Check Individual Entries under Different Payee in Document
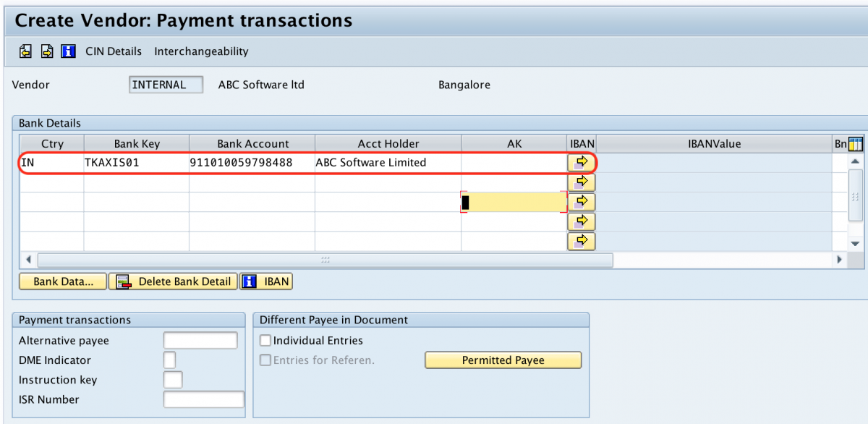Image resolution: width=868 pixels, height=424 pixels. [x=265, y=340]
